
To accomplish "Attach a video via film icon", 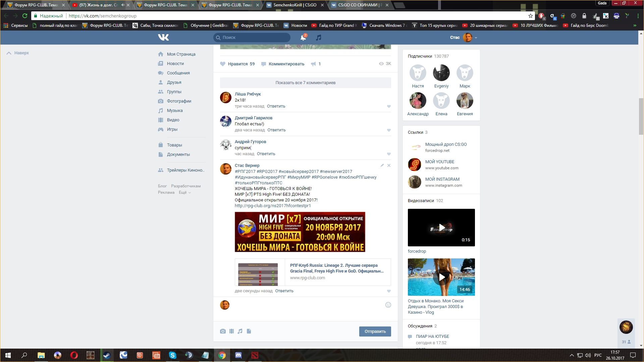I will (231, 331).
